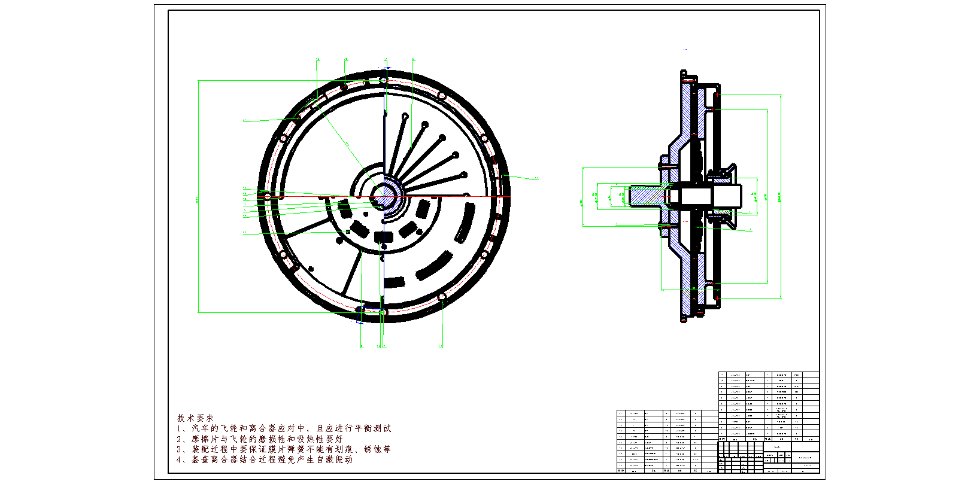Click the damper spring window below hub center
This screenshot has height=484, width=980.
click(383, 238)
